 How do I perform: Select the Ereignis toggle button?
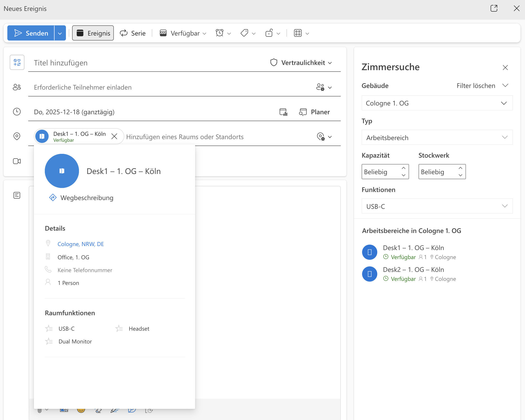[x=93, y=33]
